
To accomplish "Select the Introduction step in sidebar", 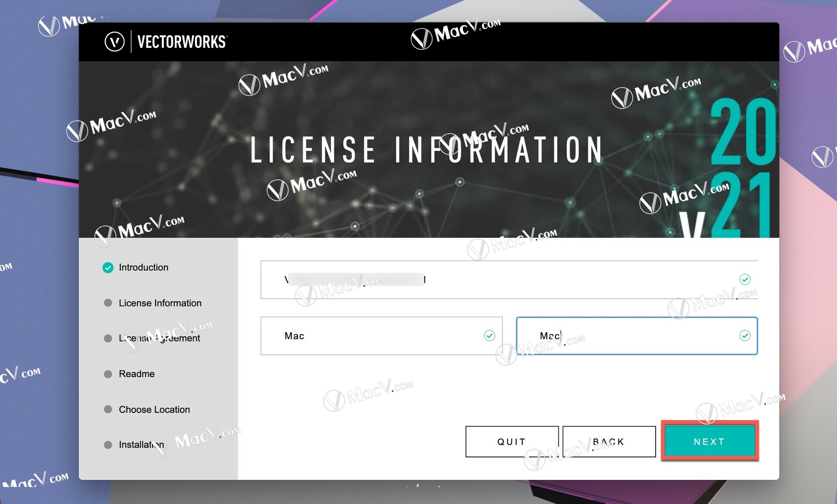I will [143, 267].
